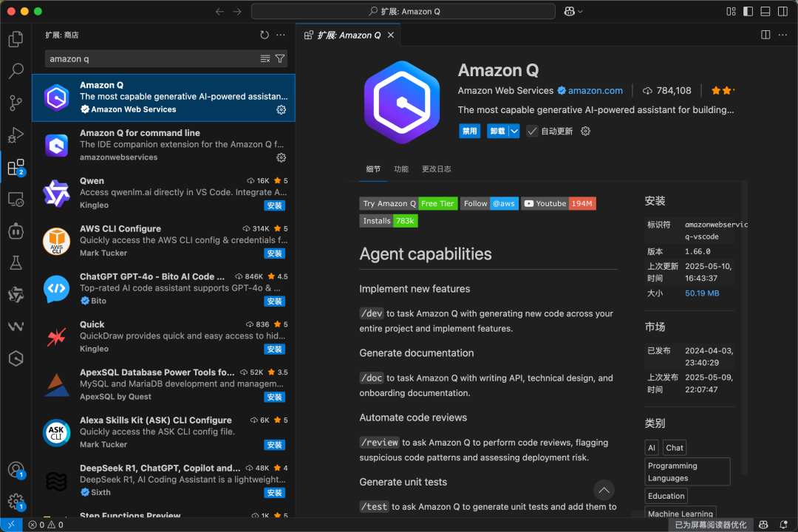Go back with navigation arrow

[219, 11]
